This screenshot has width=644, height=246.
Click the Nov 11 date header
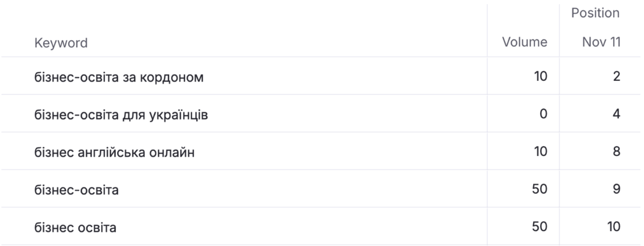coord(601,43)
